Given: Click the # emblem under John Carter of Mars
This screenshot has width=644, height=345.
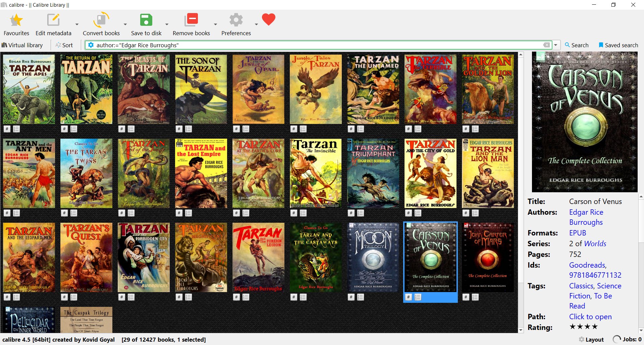Looking at the screenshot, I should (466, 297).
